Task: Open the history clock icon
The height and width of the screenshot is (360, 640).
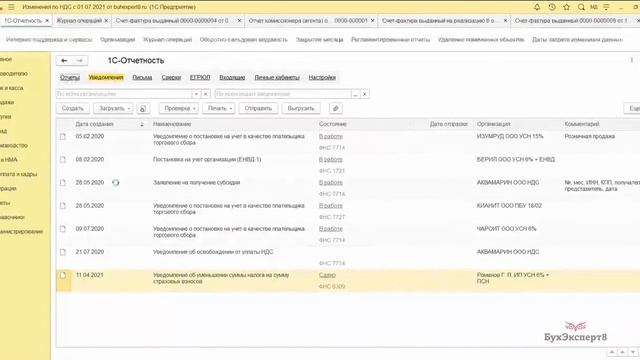Action: coord(552,7)
